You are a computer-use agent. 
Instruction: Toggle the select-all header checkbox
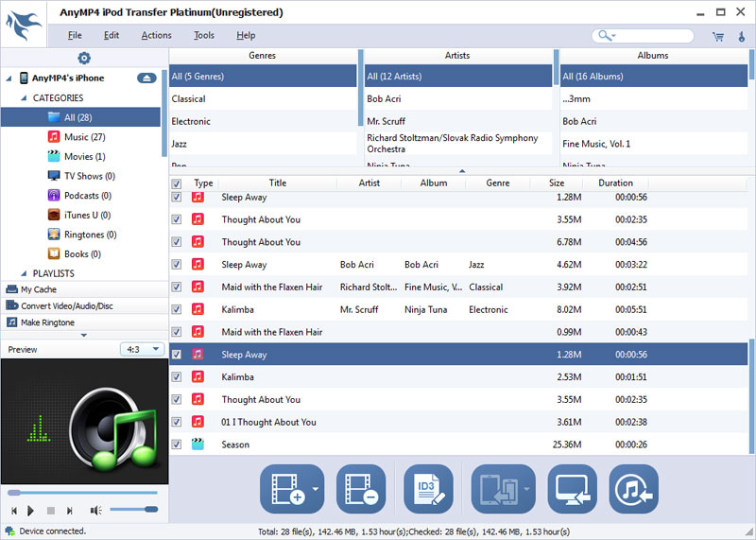pyautogui.click(x=177, y=183)
